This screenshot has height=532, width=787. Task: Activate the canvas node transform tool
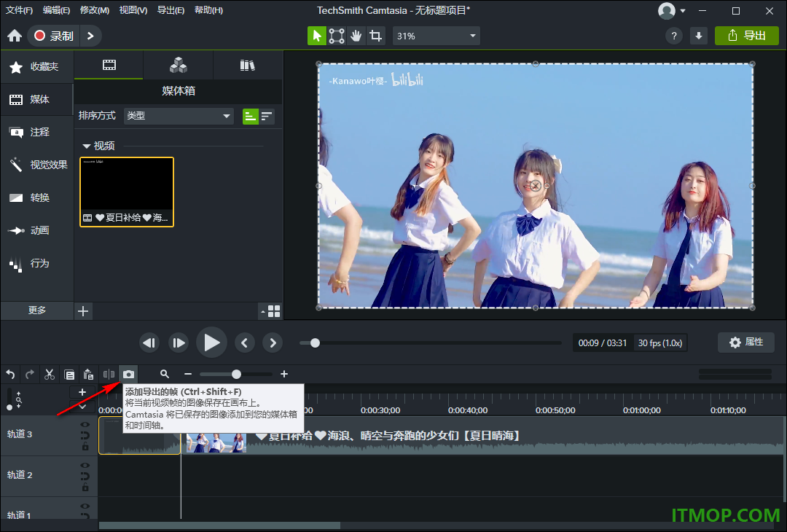pos(336,36)
